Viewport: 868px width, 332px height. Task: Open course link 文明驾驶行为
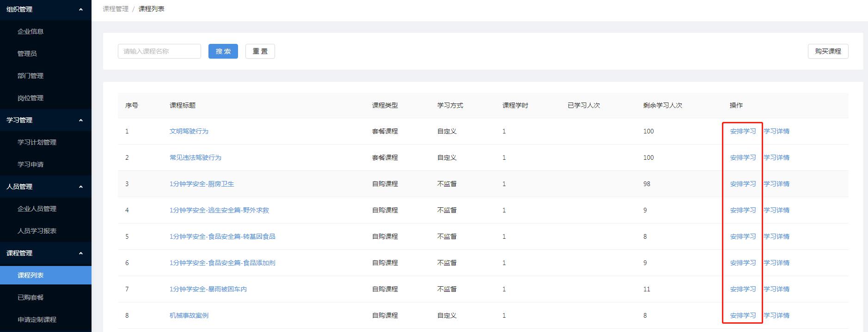(x=189, y=131)
